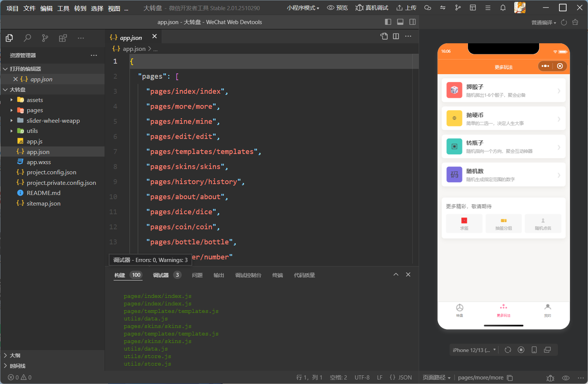Open 编辑 menu
Viewport: 588px width, 384px height.
(46, 8)
